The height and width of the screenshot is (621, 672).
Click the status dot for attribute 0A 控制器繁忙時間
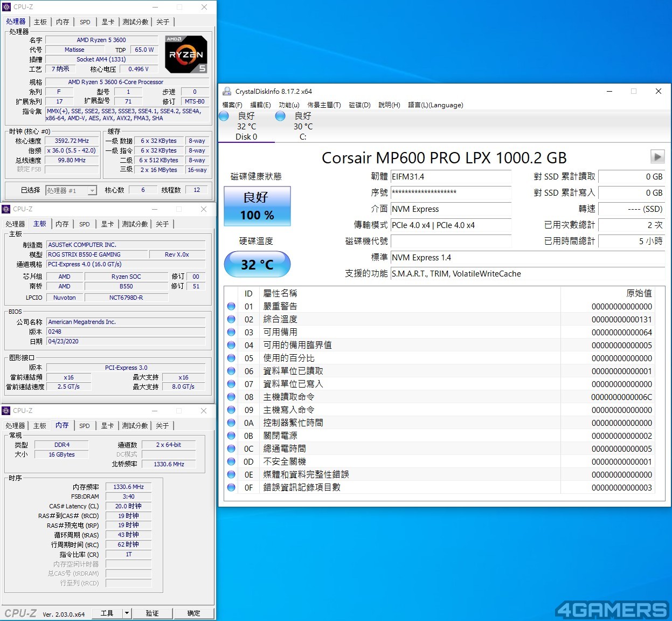coord(231,423)
